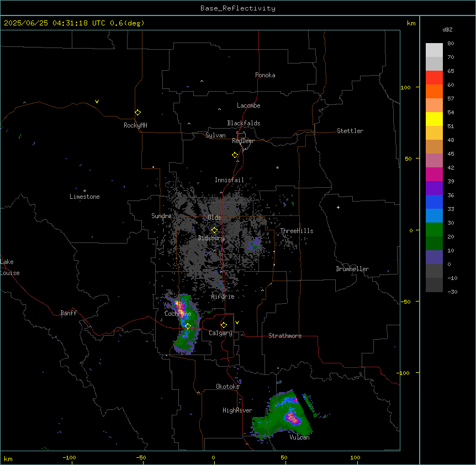
Task: Click the Olds town label
Action: (214, 218)
